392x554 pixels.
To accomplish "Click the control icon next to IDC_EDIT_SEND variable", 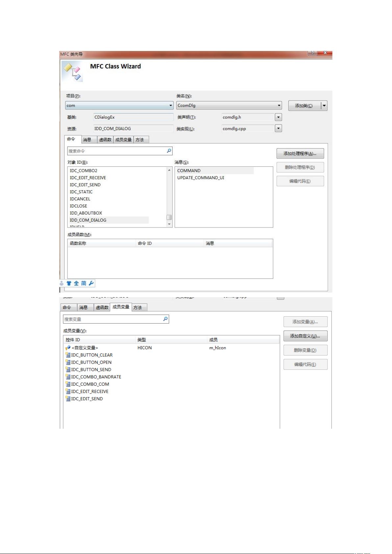I will pyautogui.click(x=68, y=398).
